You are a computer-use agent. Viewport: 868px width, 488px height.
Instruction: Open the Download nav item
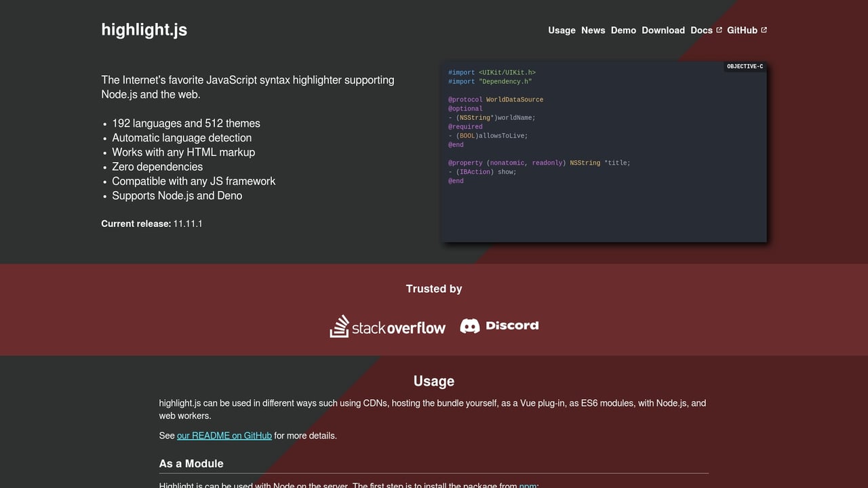[x=663, y=30]
